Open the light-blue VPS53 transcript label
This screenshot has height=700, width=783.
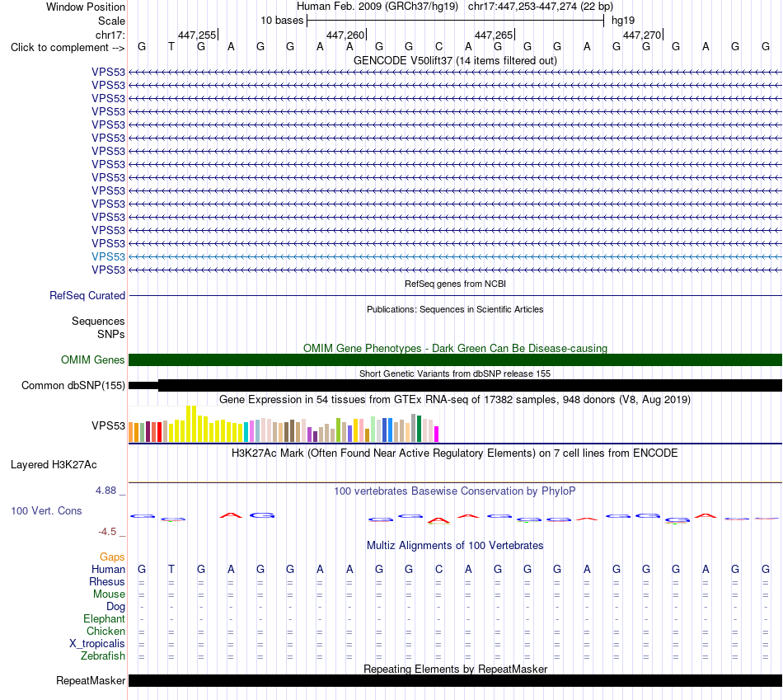108,256
